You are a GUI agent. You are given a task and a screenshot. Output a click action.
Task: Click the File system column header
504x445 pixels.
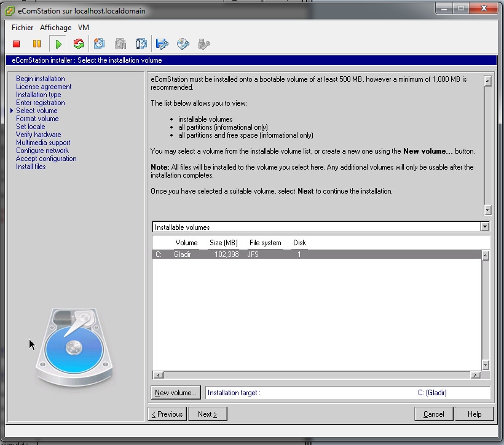(x=265, y=243)
